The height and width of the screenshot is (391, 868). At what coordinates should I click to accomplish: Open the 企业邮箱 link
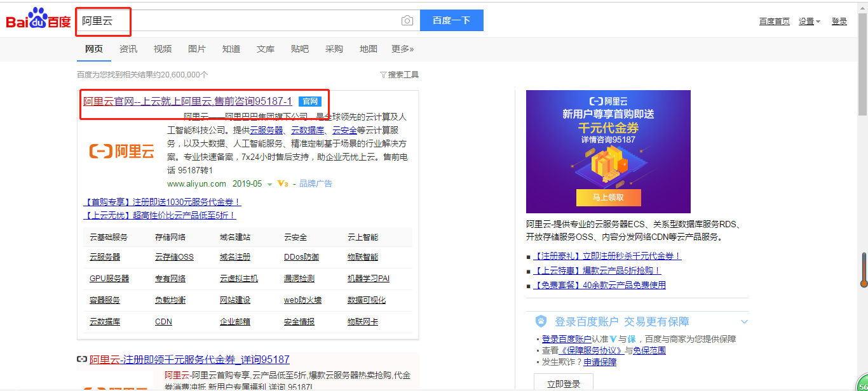click(235, 322)
